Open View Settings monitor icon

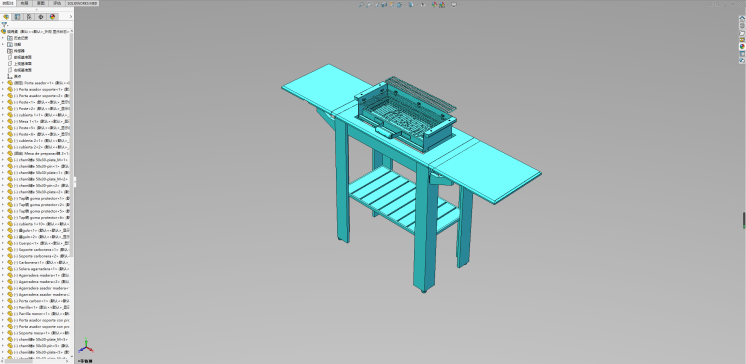(454, 5)
